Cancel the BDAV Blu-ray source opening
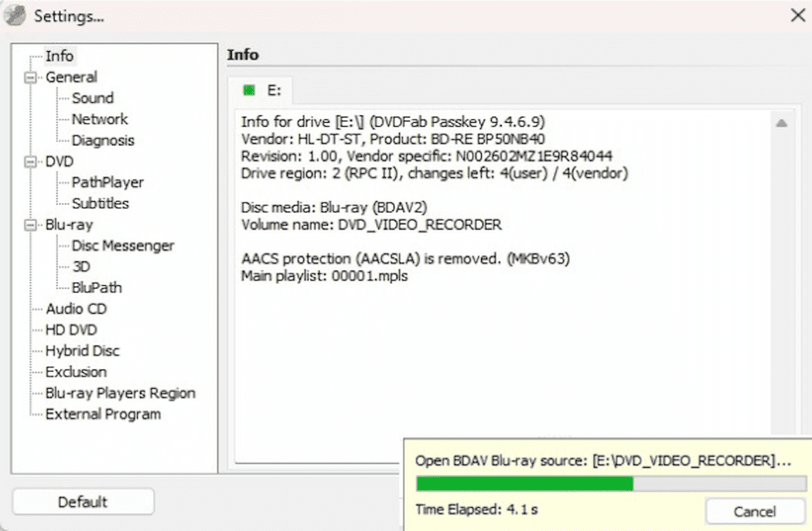 (754, 511)
